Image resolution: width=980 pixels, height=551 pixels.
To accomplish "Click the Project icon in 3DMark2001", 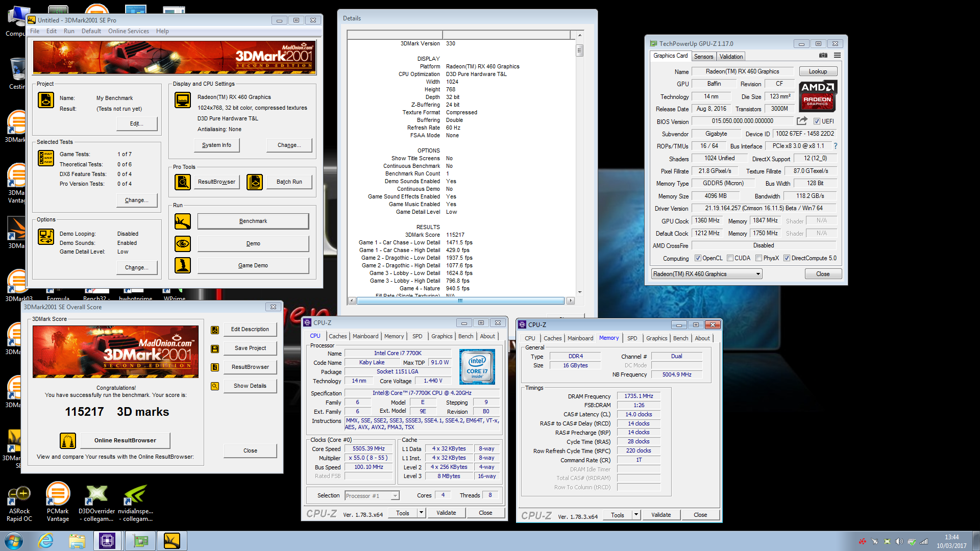I will click(x=46, y=100).
